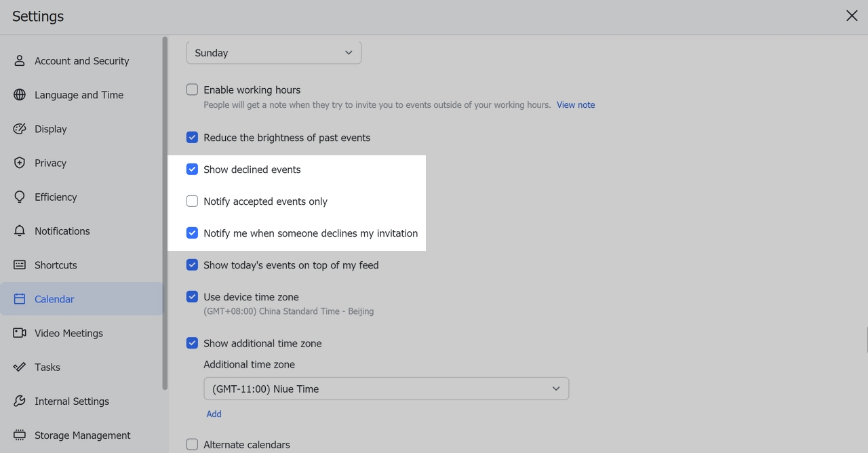The width and height of the screenshot is (868, 453).
Task: Click the Efficiency lightbulb icon
Action: [20, 197]
